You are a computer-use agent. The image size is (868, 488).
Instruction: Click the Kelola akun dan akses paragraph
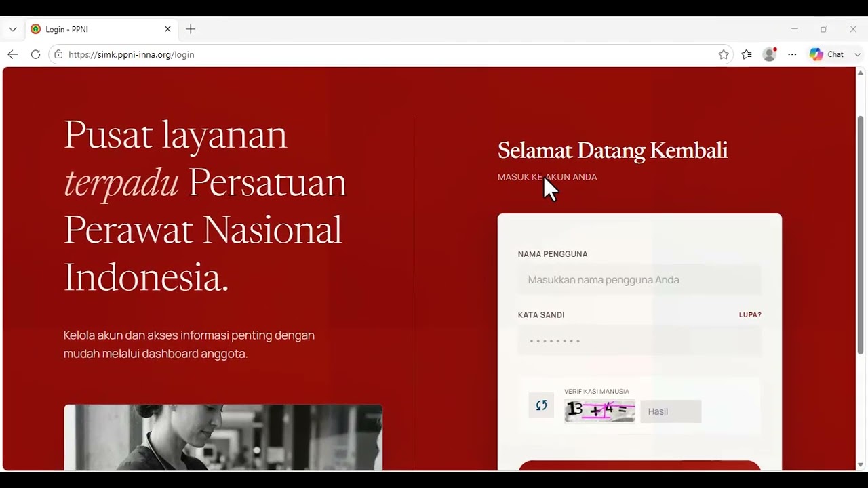pos(189,344)
